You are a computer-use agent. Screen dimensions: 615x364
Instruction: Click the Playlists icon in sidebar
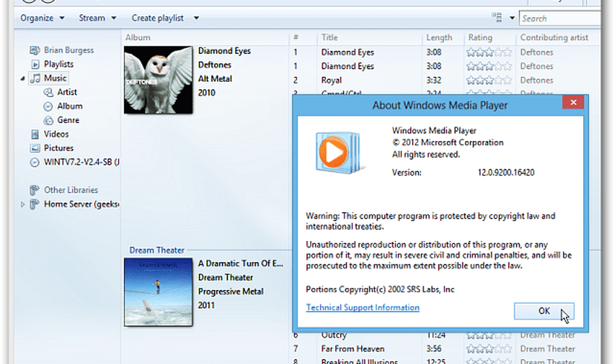coord(34,64)
